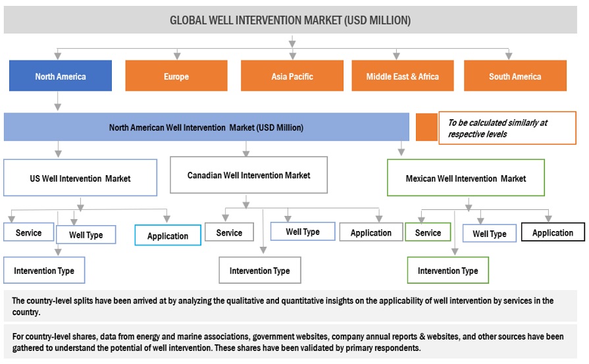This screenshot has height=364, width=589.
Task: Open the Canadian Well Intervention Market box
Action: coord(249,175)
